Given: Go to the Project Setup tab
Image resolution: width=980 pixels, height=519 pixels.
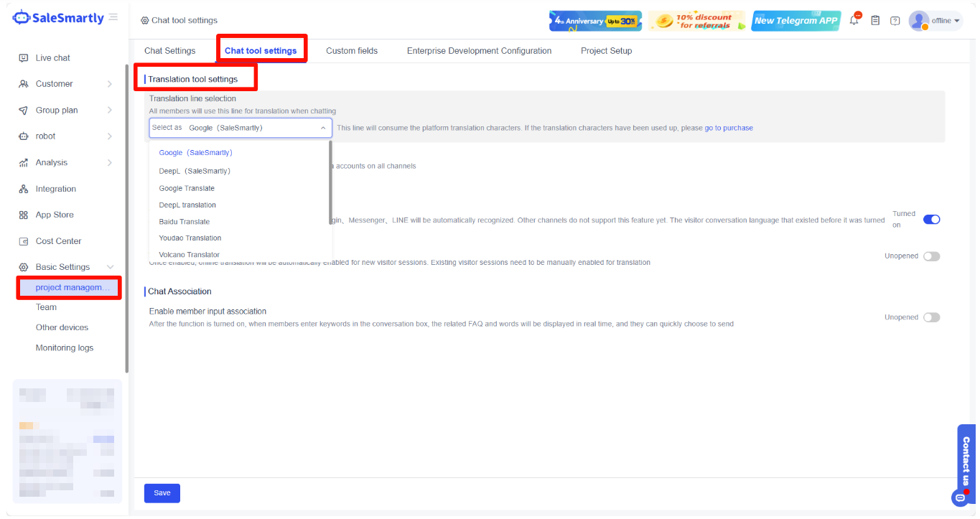Looking at the screenshot, I should coord(607,51).
